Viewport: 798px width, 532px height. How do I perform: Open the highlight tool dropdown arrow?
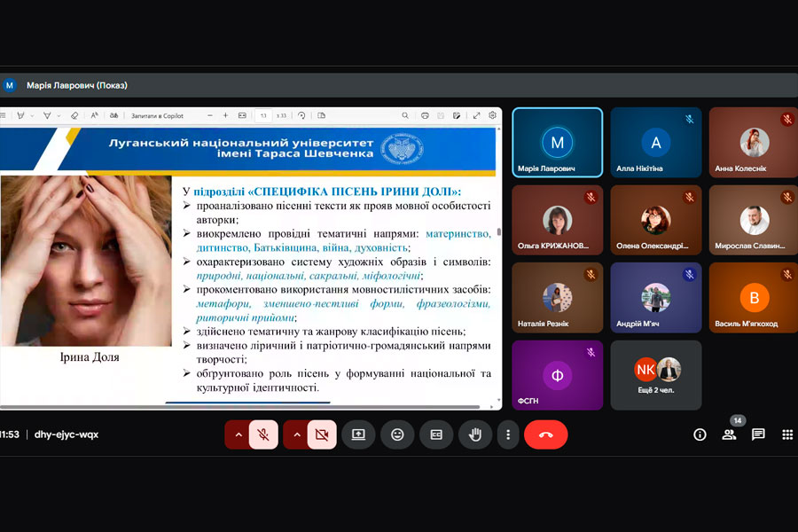pyautogui.click(x=32, y=116)
